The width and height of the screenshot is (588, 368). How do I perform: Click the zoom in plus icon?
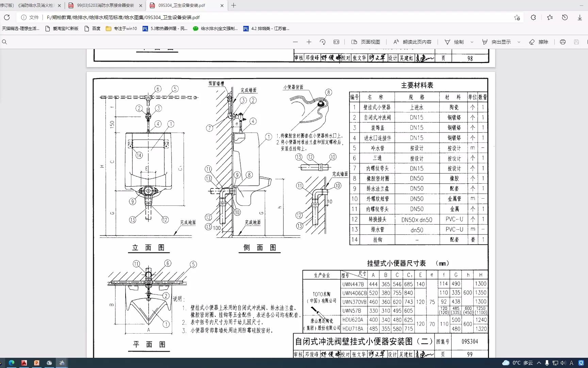(x=309, y=42)
